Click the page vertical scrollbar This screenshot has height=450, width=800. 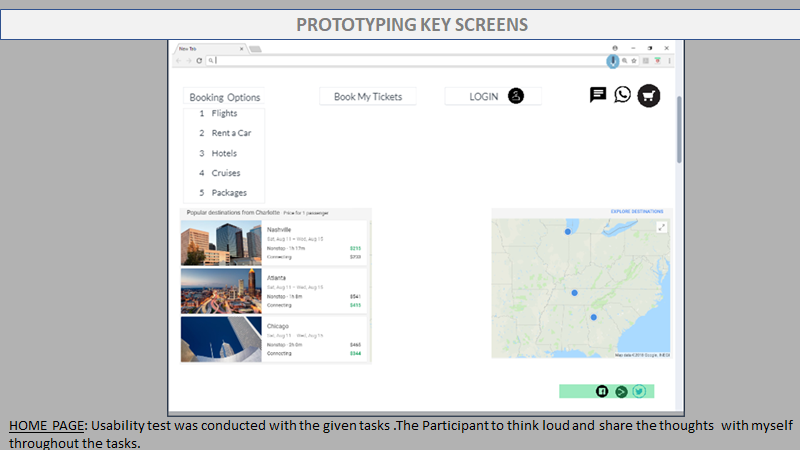(680, 130)
